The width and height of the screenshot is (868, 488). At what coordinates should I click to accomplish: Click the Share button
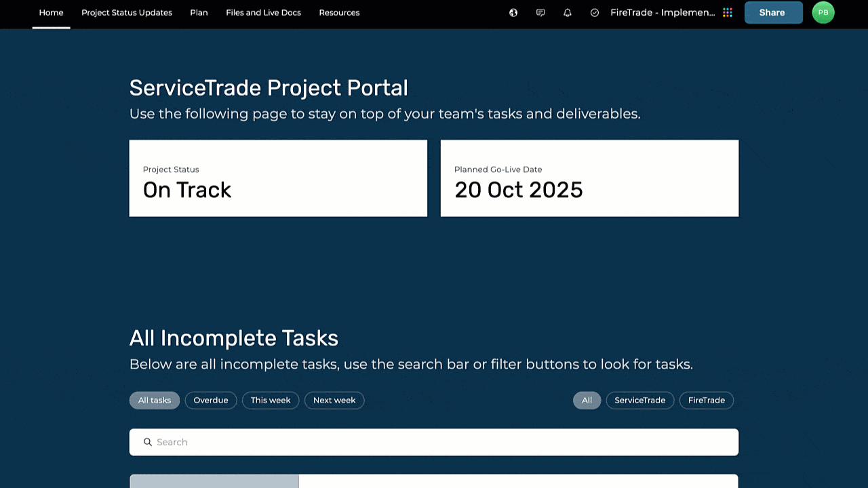click(774, 12)
